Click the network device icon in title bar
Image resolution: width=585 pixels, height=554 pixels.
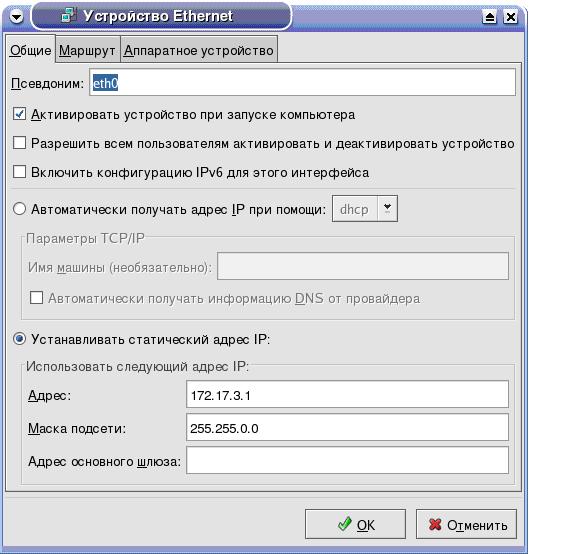click(69, 16)
